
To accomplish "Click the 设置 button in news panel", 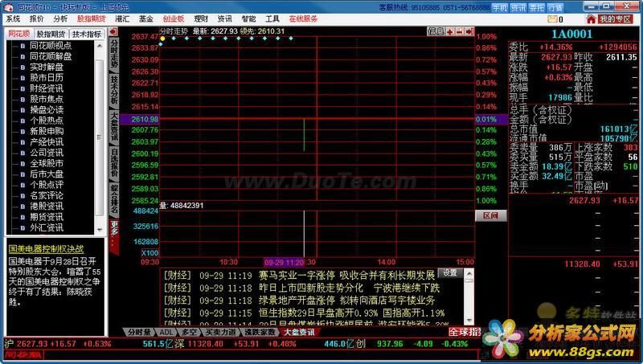I will 450,272.
